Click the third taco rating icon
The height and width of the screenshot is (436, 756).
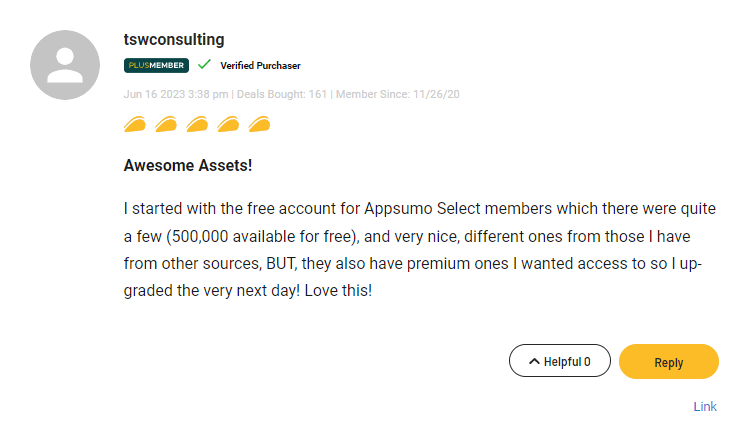[198, 125]
